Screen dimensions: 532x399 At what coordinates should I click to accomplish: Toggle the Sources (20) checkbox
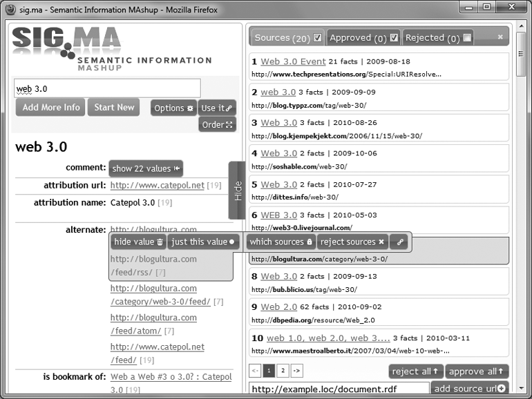tap(318, 38)
